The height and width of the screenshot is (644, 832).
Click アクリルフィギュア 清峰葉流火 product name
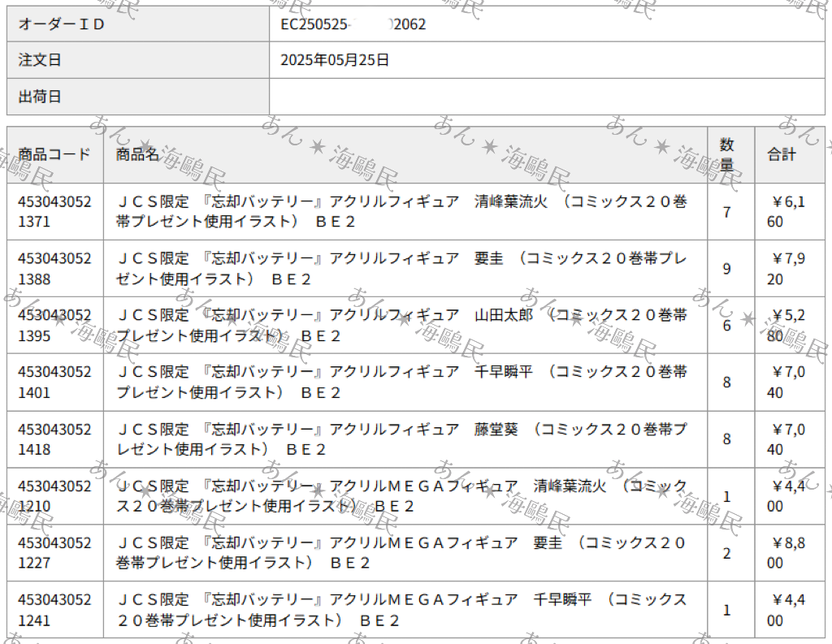[401, 212]
